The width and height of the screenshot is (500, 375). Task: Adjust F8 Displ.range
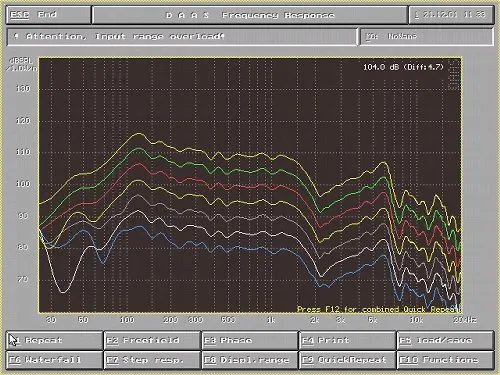pos(249,360)
